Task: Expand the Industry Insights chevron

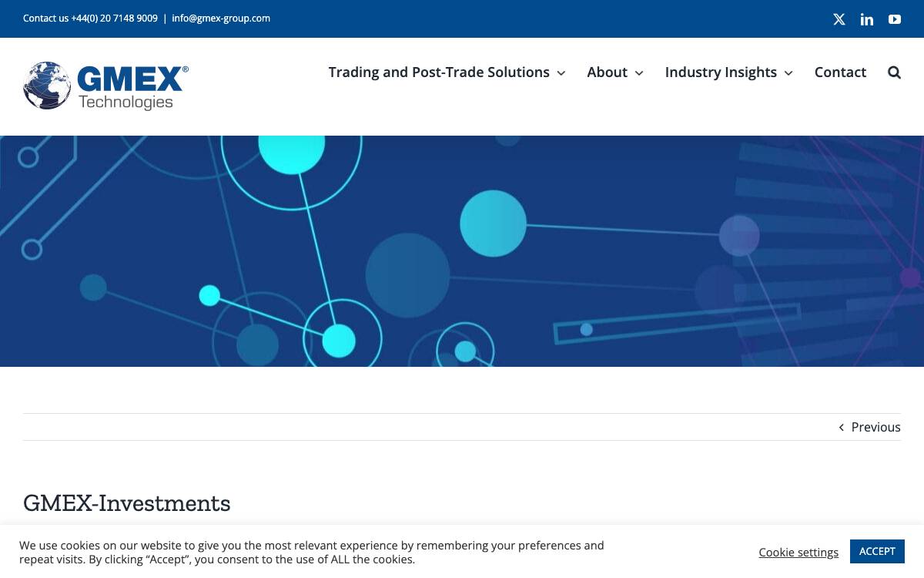Action: tap(788, 73)
